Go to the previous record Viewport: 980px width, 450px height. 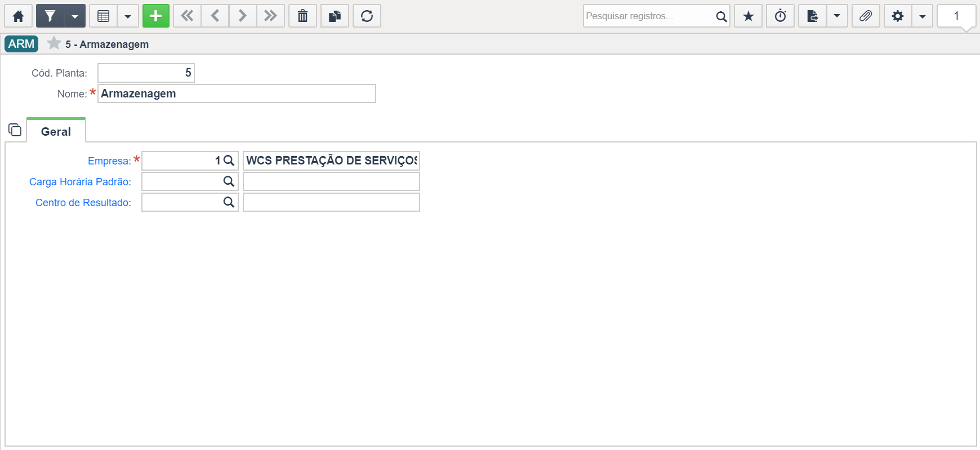tap(215, 16)
